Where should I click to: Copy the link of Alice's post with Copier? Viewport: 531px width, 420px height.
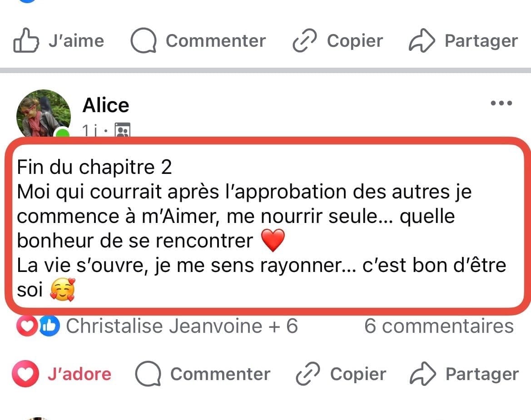pos(341,374)
